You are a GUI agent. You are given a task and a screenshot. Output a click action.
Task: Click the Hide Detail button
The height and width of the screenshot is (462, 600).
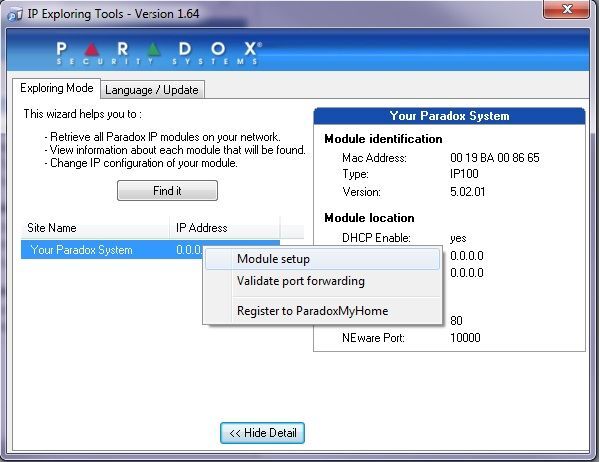click(x=262, y=433)
